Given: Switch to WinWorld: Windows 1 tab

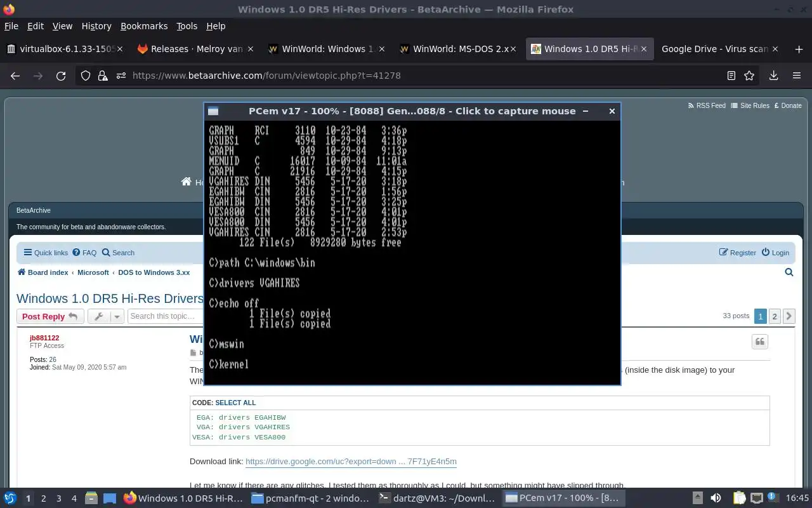Looking at the screenshot, I should 325,49.
